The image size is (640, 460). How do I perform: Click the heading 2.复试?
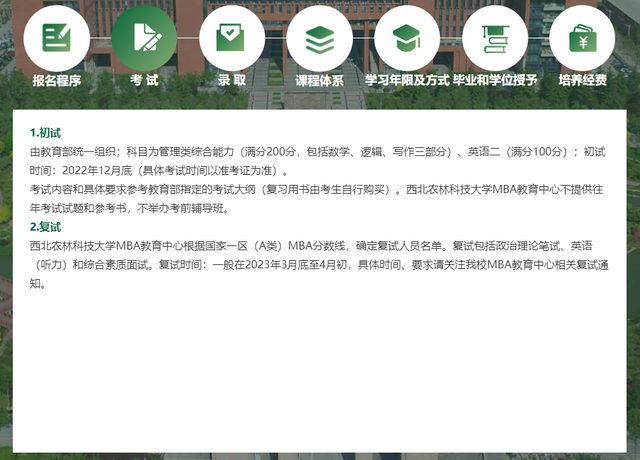pyautogui.click(x=45, y=227)
